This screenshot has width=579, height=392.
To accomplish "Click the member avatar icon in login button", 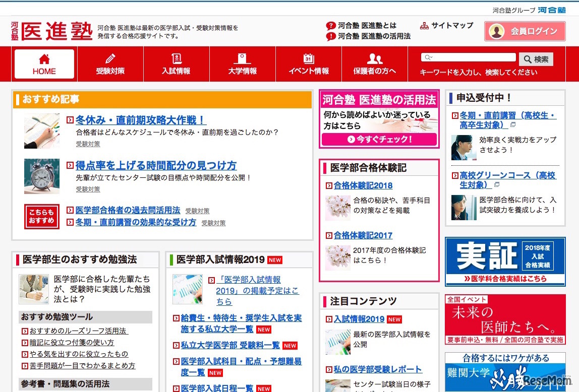I will click(x=497, y=31).
